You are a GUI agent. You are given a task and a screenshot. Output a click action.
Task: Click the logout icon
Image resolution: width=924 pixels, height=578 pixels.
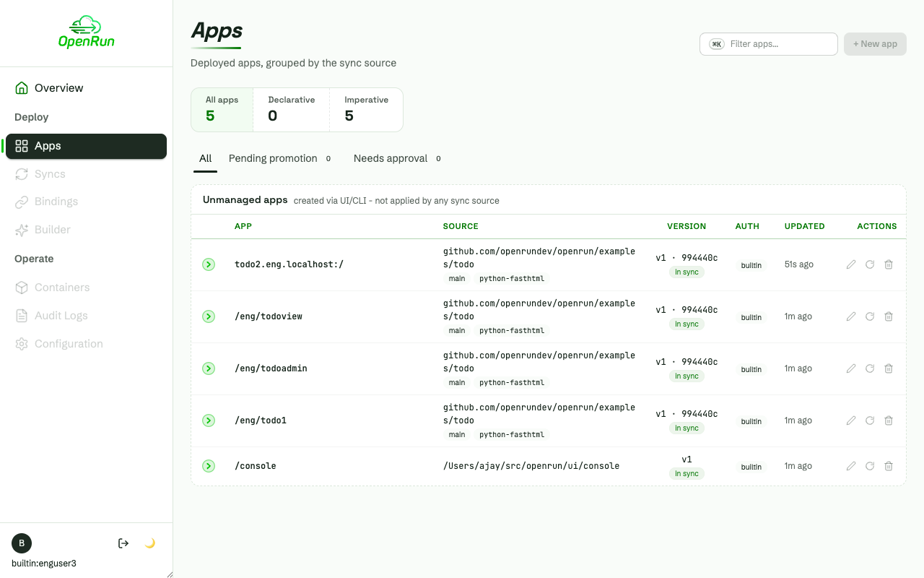pyautogui.click(x=123, y=543)
